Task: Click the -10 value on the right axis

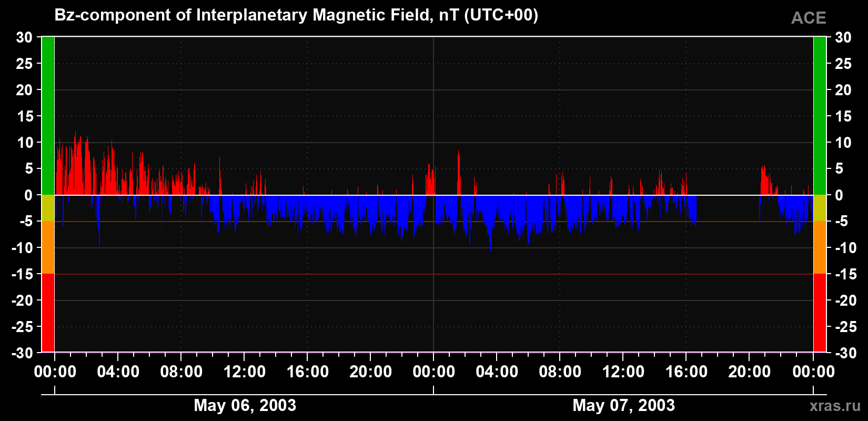Action: [845, 248]
